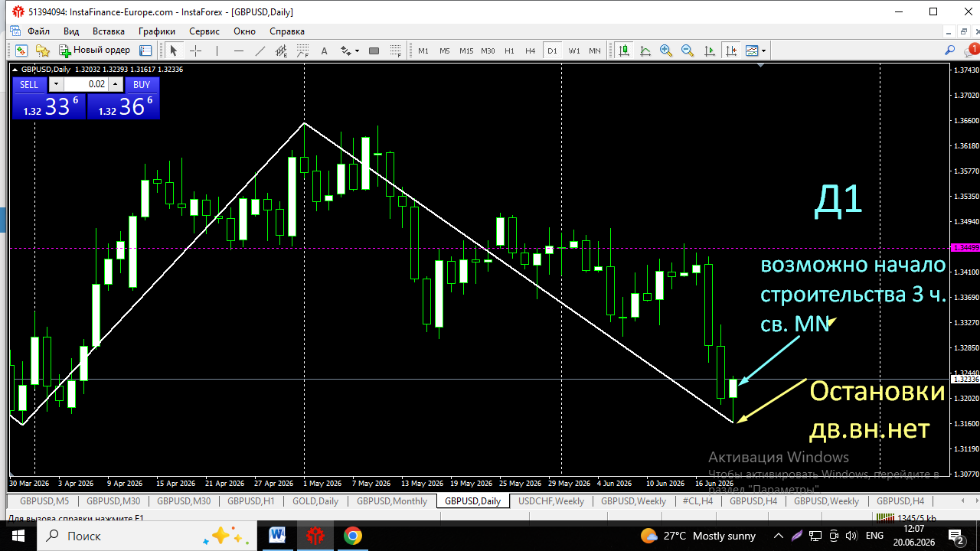Switch timeframe to H1
Screen dimensions: 980x551
pos(509,51)
